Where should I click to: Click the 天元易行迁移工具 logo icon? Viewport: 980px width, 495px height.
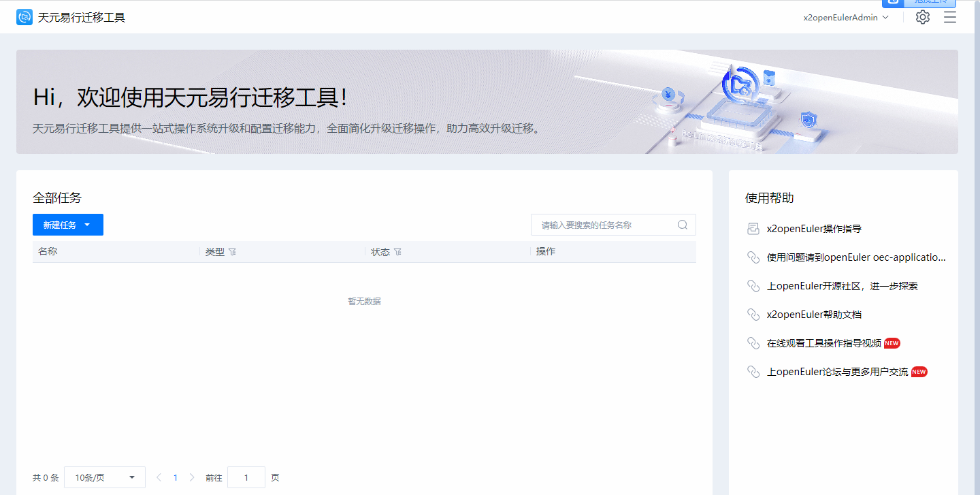point(24,17)
